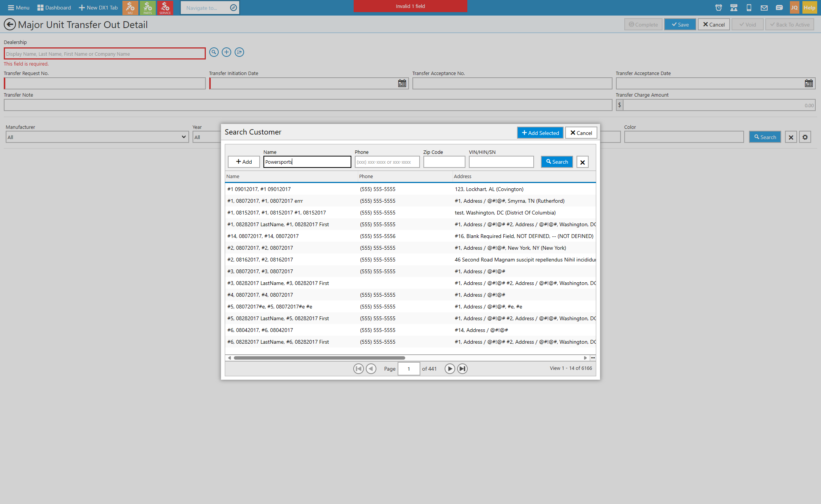Select row #14, 08072017, #14, 08072017
This screenshot has width=821, height=504.
[x=410, y=236]
